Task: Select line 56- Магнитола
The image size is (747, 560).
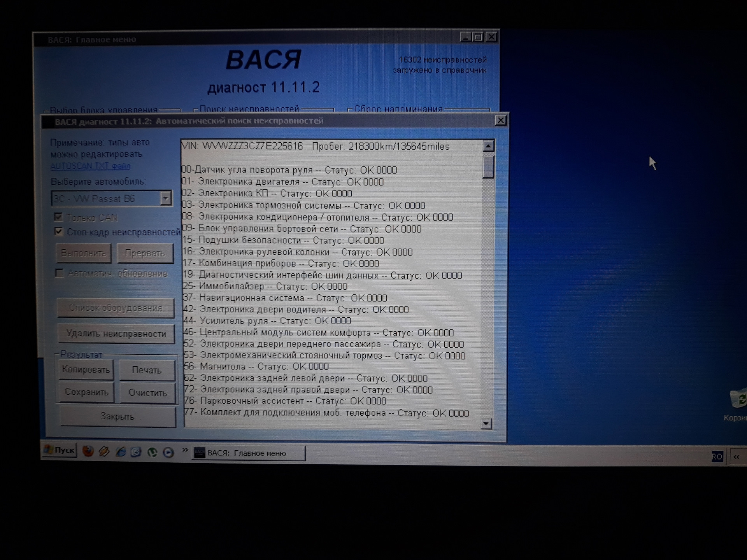Action: pos(256,366)
